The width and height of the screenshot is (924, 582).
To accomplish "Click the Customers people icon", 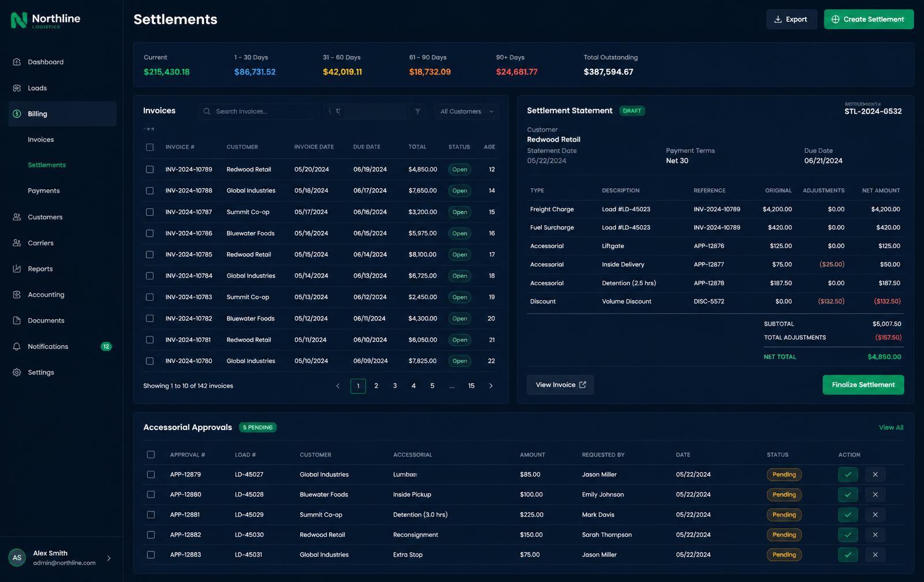I will click(x=17, y=217).
